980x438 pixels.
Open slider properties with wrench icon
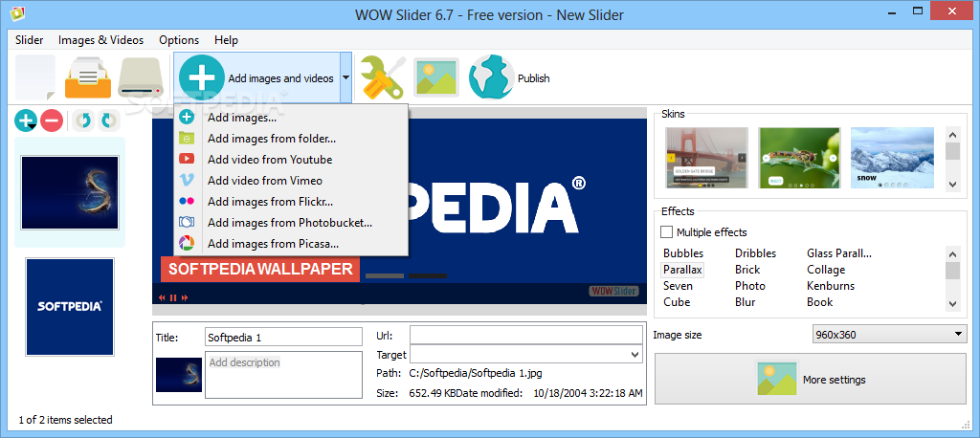tap(383, 77)
